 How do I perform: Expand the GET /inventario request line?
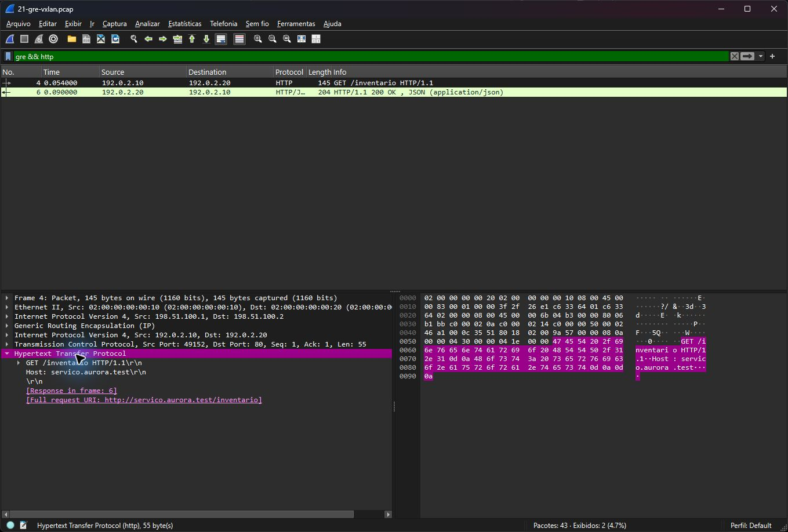pos(19,363)
